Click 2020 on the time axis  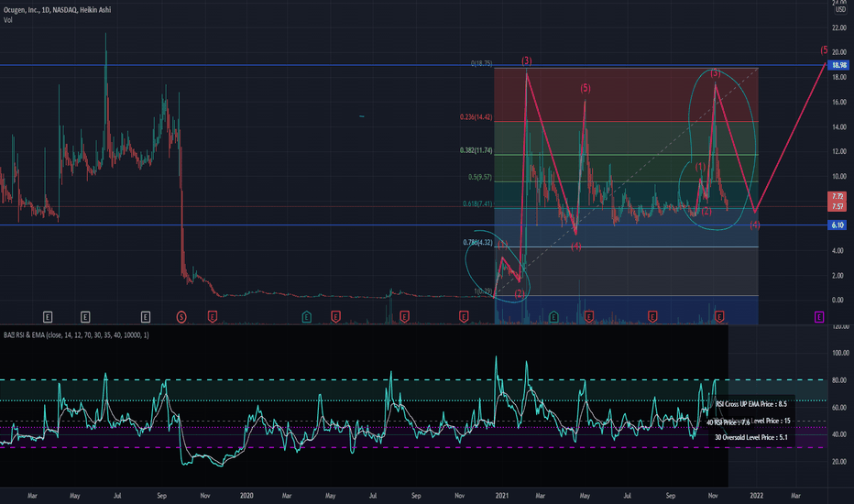click(246, 495)
